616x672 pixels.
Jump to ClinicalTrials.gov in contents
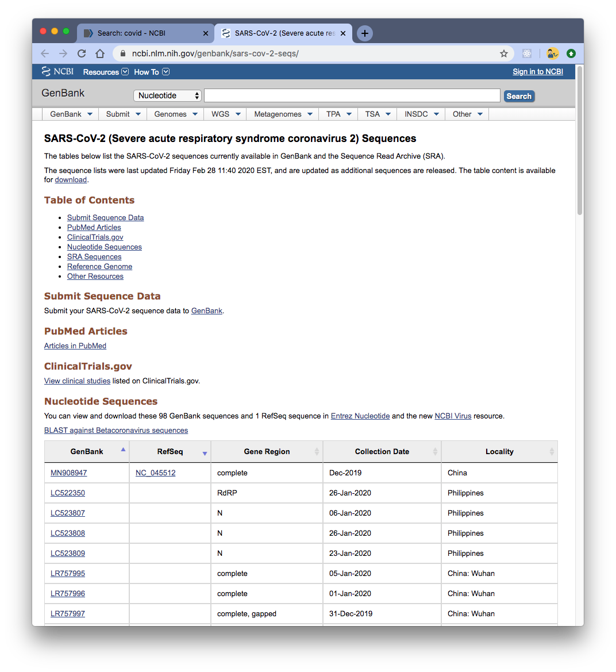[x=95, y=237]
